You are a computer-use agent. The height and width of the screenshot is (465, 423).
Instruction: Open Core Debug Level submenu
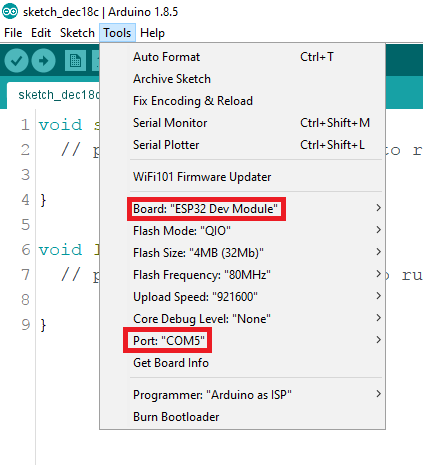click(x=242, y=319)
